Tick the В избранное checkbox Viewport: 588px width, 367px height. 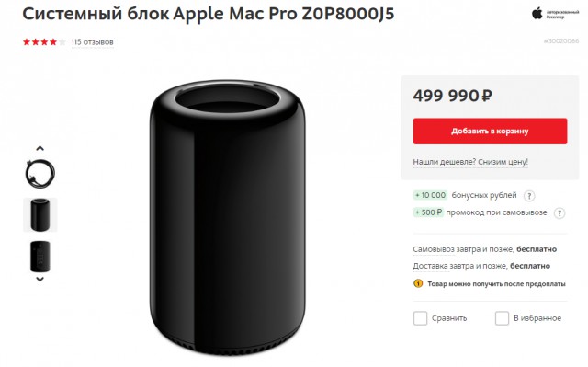(502, 318)
